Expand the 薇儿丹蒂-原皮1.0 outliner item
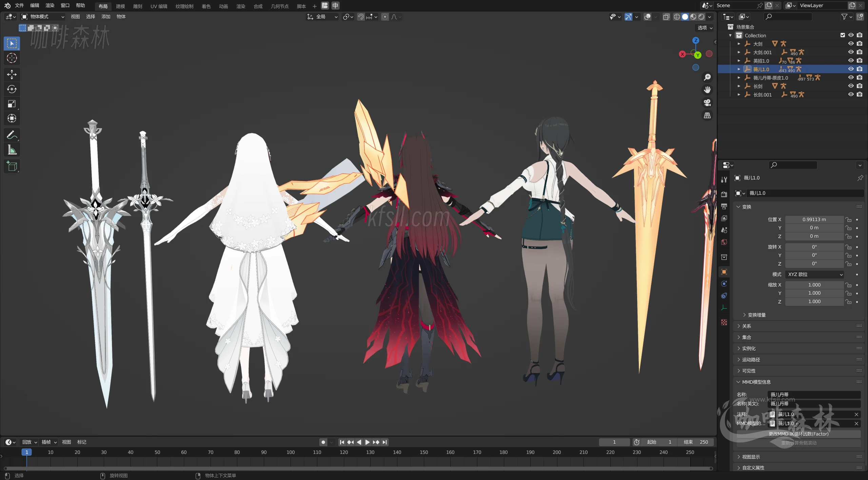Viewport: 868px width, 480px height. point(739,78)
